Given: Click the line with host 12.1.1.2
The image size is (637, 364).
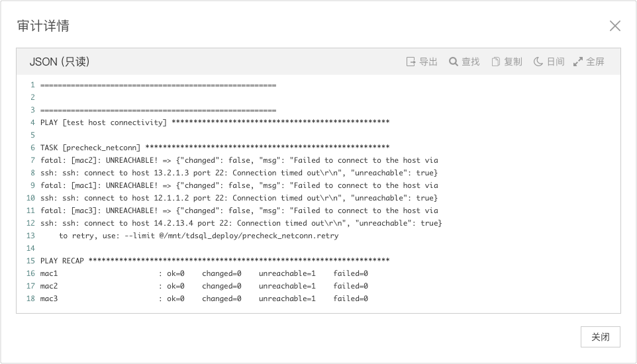Looking at the screenshot, I should click(239, 198).
